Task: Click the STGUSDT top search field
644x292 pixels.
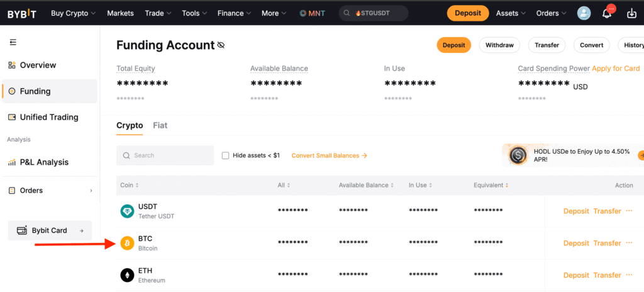Action: click(x=374, y=13)
